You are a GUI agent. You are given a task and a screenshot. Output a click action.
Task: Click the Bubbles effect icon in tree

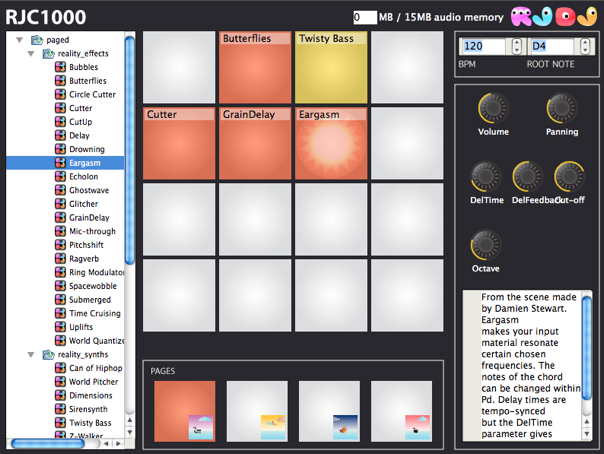click(60, 67)
